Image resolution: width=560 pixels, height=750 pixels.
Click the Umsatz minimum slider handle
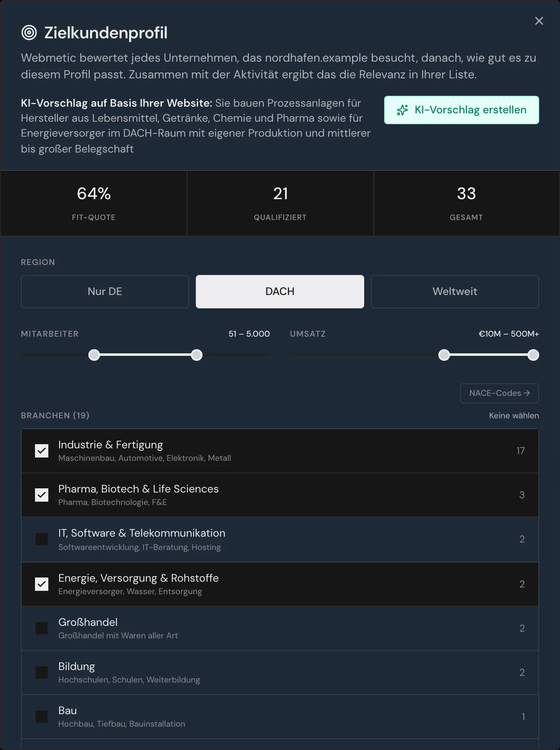[x=444, y=355]
